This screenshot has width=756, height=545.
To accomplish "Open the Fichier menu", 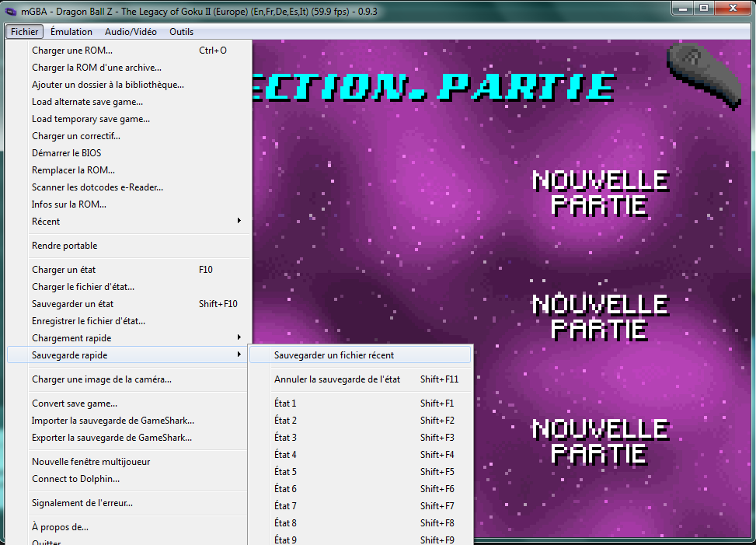I will (x=25, y=32).
